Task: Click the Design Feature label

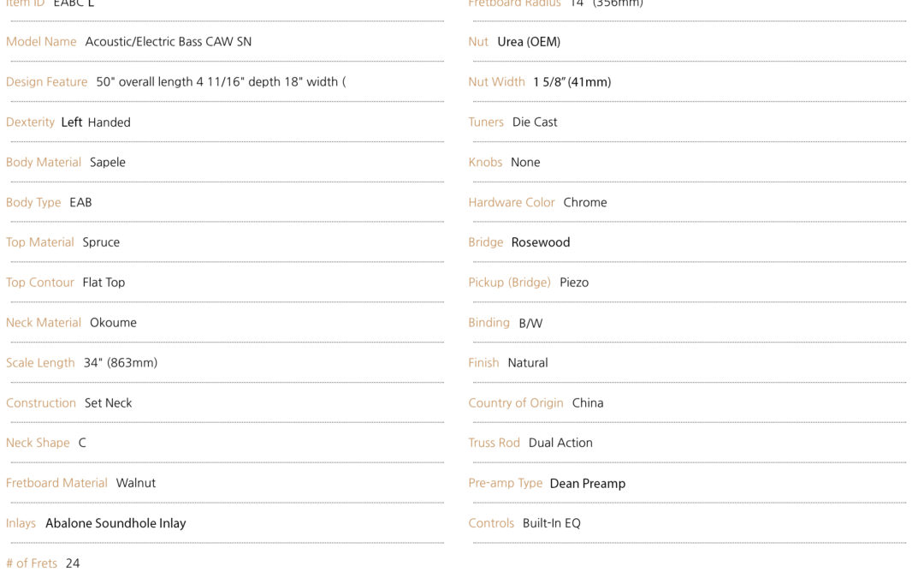Action: click(x=46, y=82)
